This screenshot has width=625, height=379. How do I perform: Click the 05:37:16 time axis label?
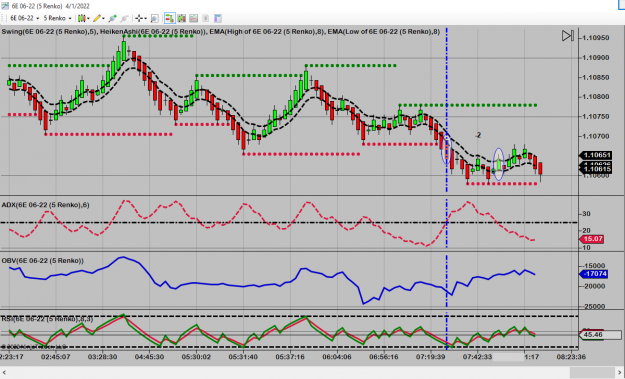290,357
